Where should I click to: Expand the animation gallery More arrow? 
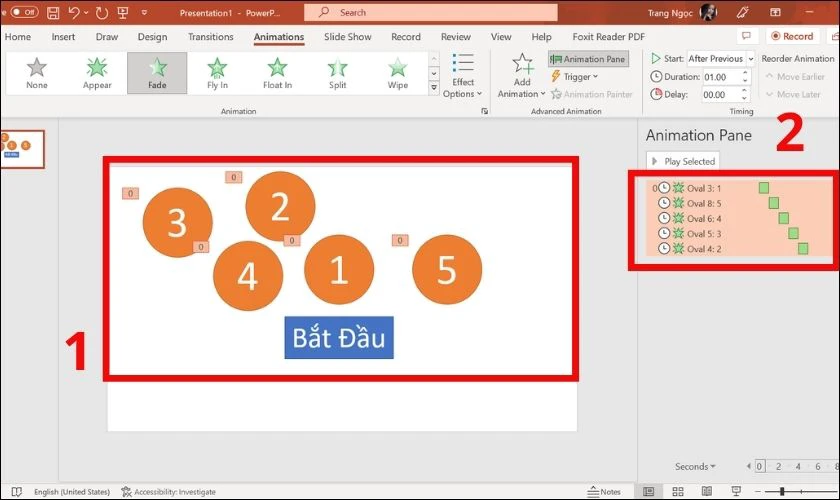point(434,88)
